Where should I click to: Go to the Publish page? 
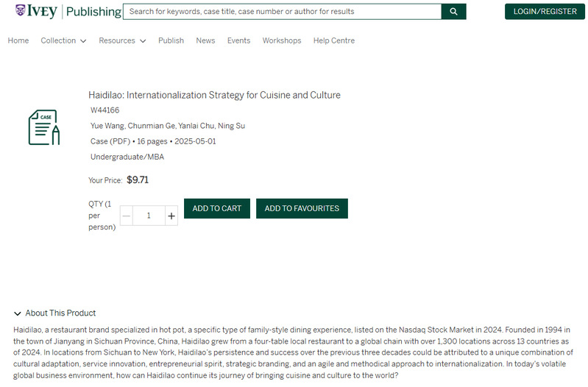point(171,40)
